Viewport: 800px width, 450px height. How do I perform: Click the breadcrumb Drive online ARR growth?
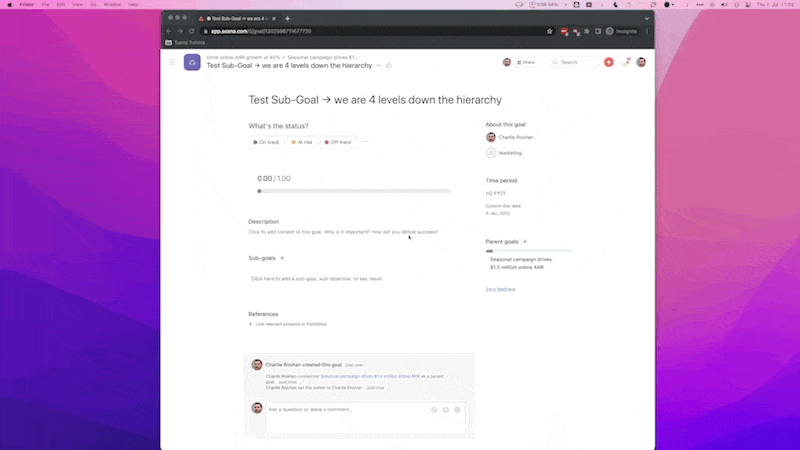(x=243, y=57)
